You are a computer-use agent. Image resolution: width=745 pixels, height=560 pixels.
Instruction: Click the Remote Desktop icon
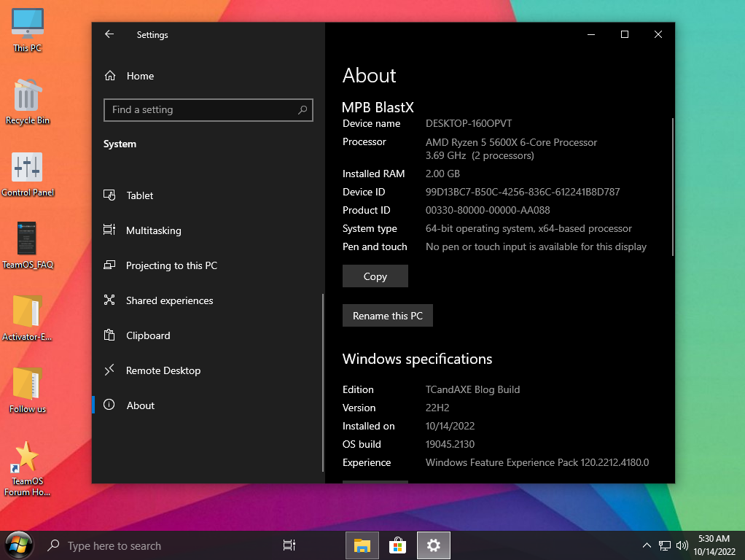coord(109,370)
